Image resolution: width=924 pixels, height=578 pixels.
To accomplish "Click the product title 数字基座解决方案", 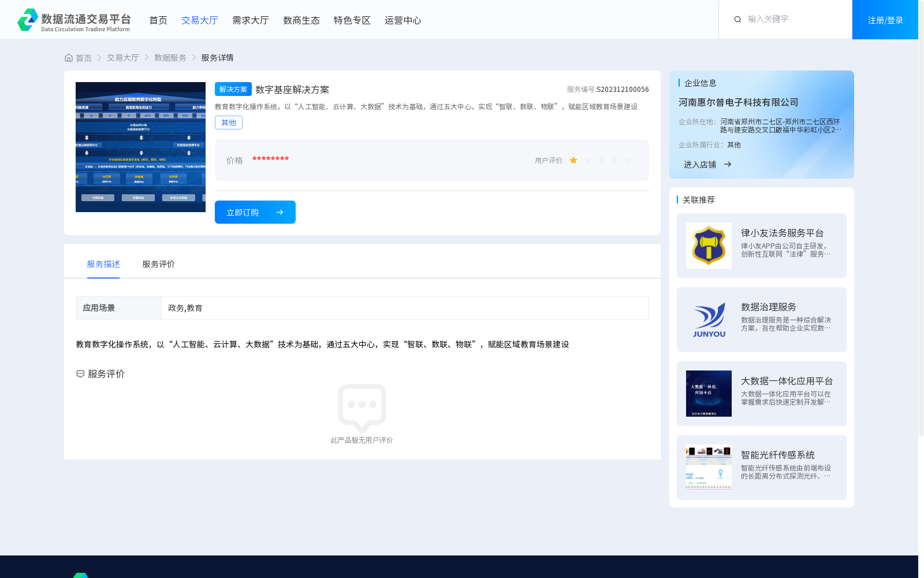I will click(x=292, y=90).
